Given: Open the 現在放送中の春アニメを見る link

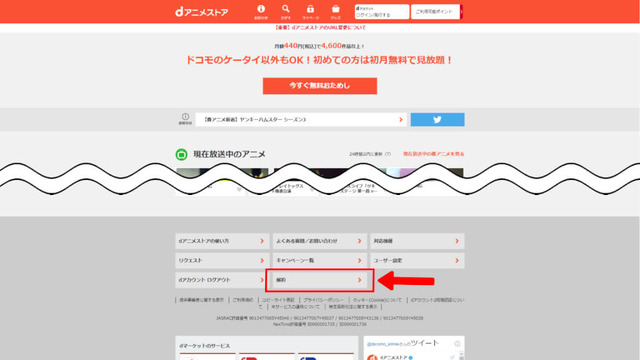Looking at the screenshot, I should point(433,154).
